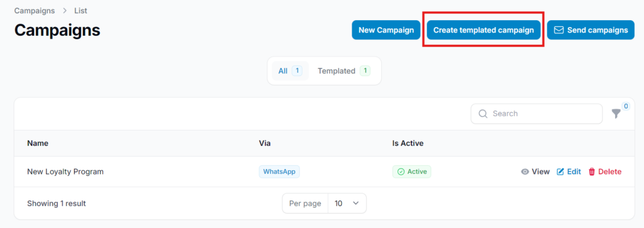Click the New Campaign button

(x=386, y=30)
